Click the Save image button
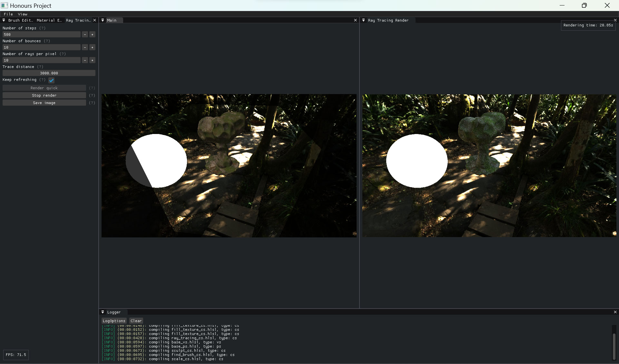Screen dimensions: 619x364 coord(44,103)
